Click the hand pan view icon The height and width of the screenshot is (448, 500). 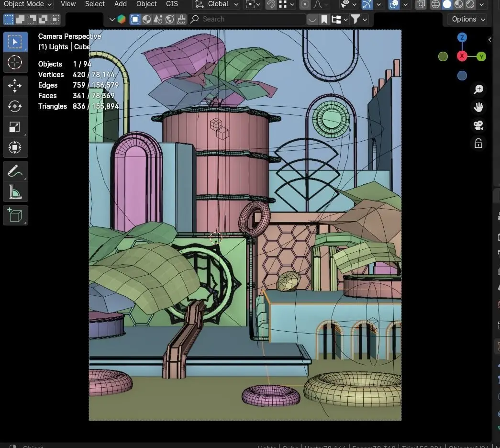(478, 107)
